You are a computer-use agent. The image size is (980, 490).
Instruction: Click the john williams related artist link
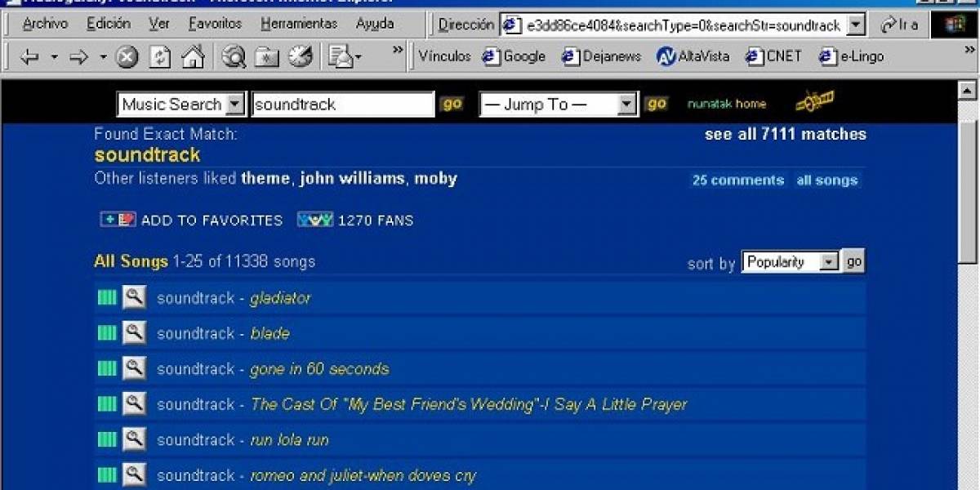click(352, 178)
